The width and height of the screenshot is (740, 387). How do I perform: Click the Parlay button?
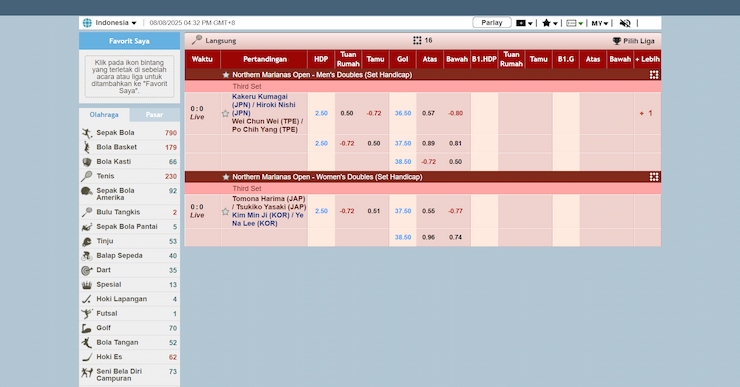click(492, 23)
